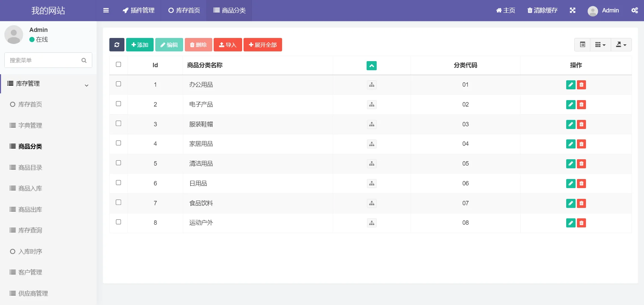Image resolution: width=644 pixels, height=305 pixels.
Task: Click the refresh icon above the table
Action: click(x=117, y=44)
